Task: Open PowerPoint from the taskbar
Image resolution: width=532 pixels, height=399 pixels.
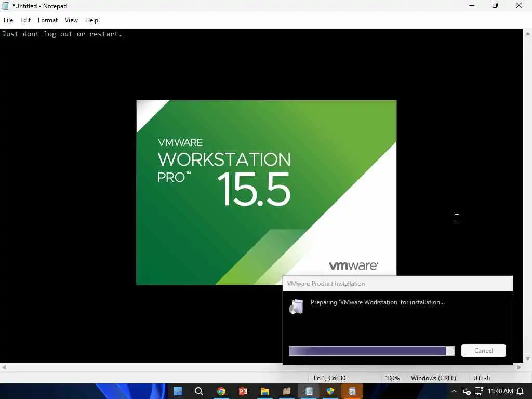Action: [243, 391]
